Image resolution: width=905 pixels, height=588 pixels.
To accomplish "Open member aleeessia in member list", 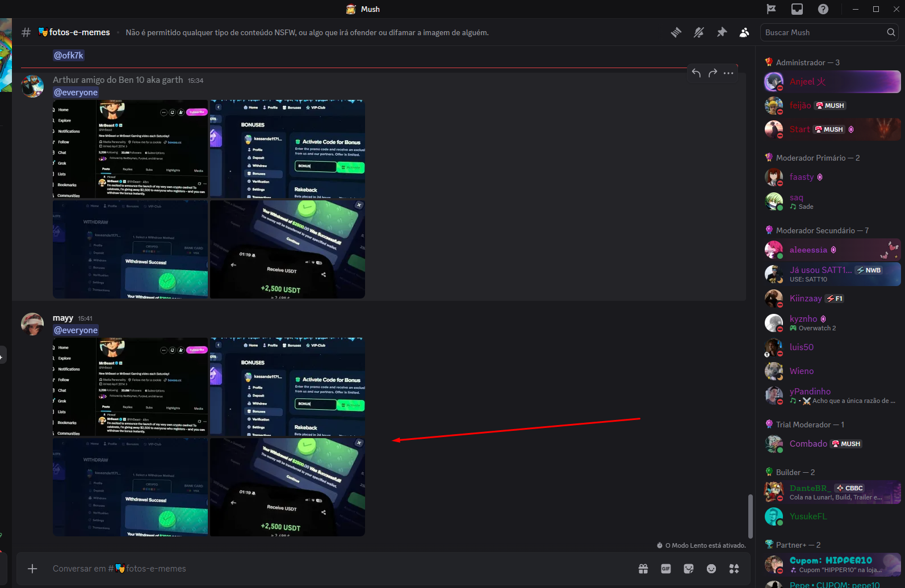I will (x=832, y=250).
